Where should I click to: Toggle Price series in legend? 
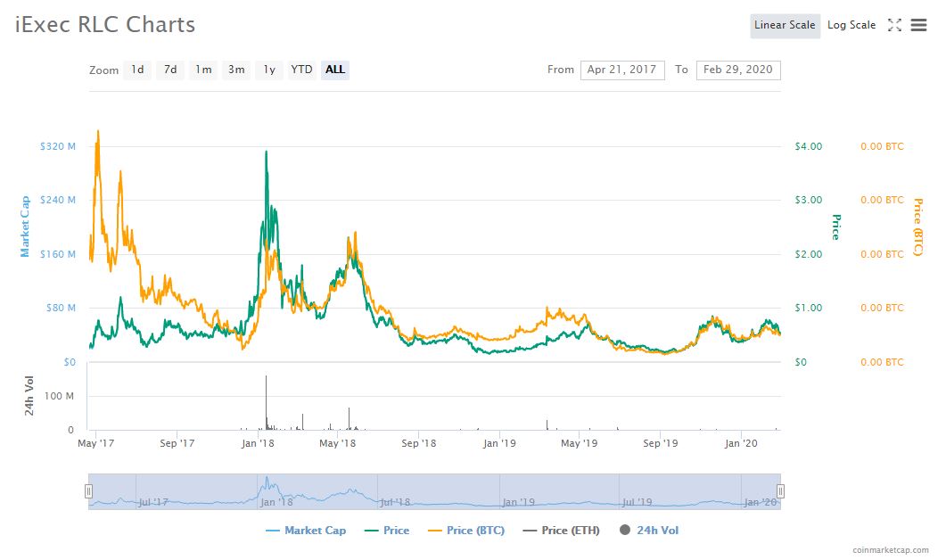click(x=387, y=531)
